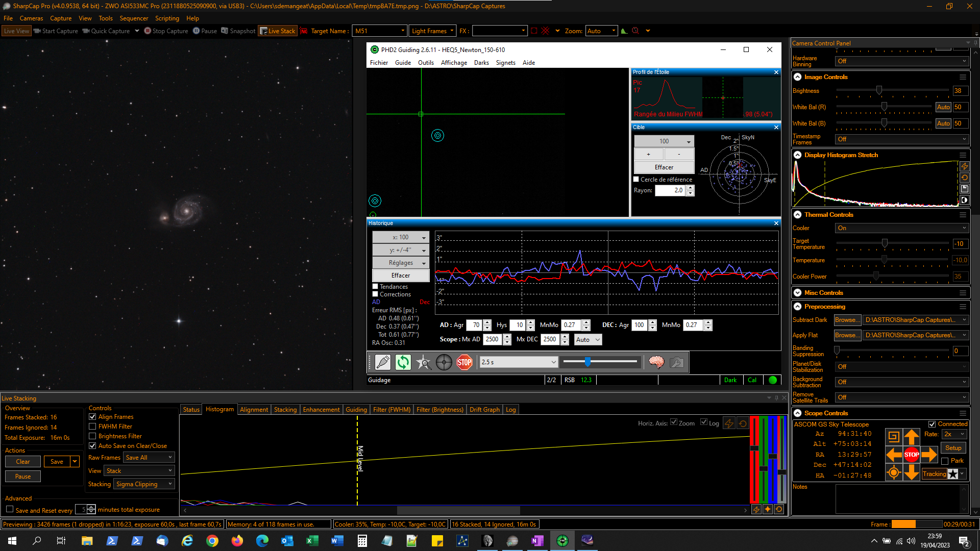Click the auto-stretch lightning icon beside Log checkbox
Viewport: 980px width, 551px height.
pyautogui.click(x=729, y=423)
